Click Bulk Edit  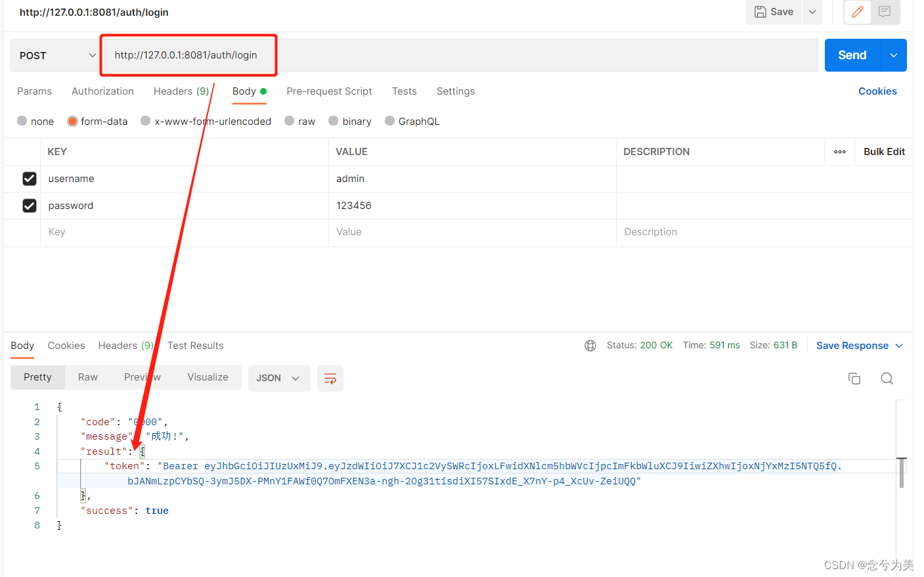(x=884, y=152)
